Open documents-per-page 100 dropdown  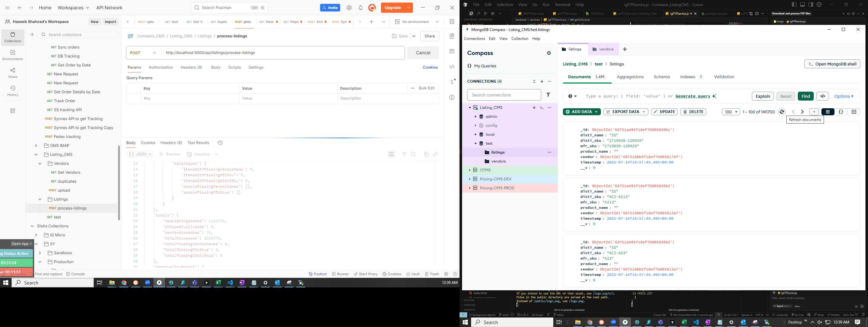(x=731, y=112)
